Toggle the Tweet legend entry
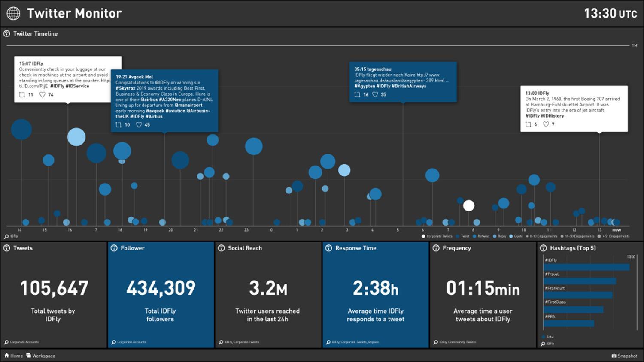 [x=462, y=236]
